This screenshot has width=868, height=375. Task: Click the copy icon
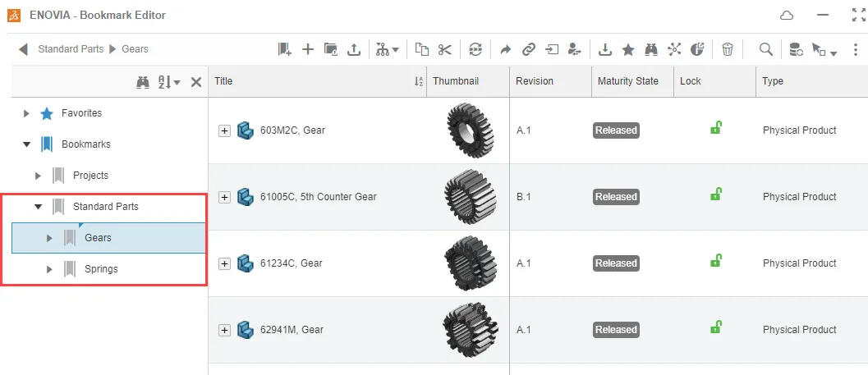pyautogui.click(x=422, y=49)
